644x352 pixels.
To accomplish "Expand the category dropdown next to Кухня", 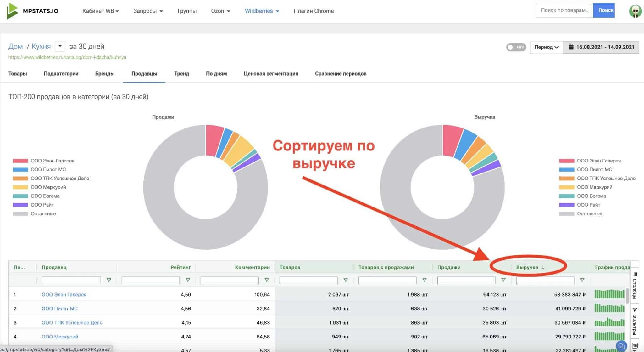I will [60, 46].
